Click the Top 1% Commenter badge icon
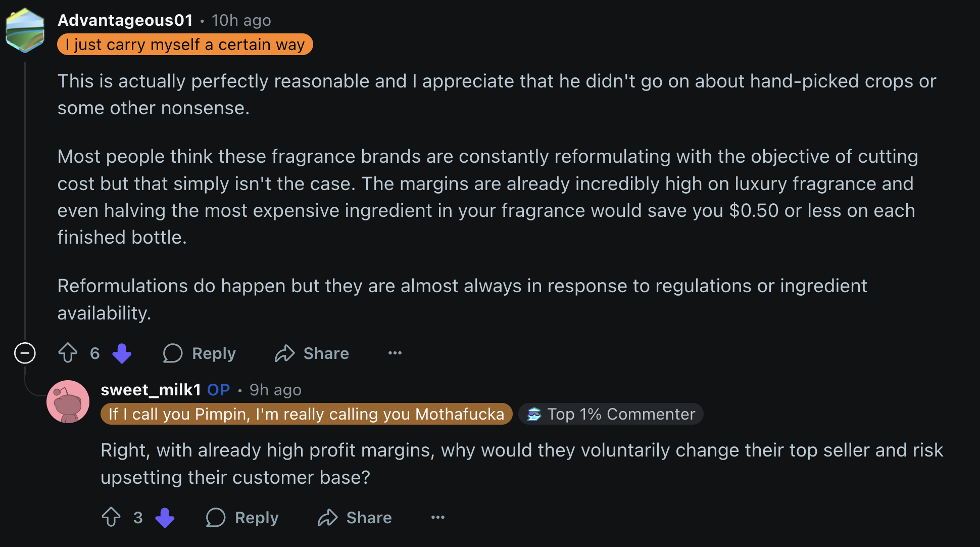 (x=534, y=414)
